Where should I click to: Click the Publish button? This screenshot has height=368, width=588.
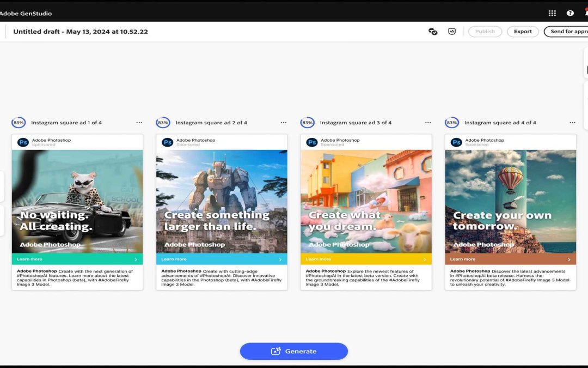[x=485, y=32]
